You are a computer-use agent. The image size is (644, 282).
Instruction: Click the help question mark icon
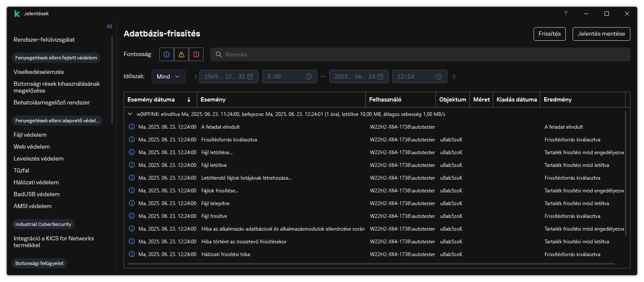[565, 14]
